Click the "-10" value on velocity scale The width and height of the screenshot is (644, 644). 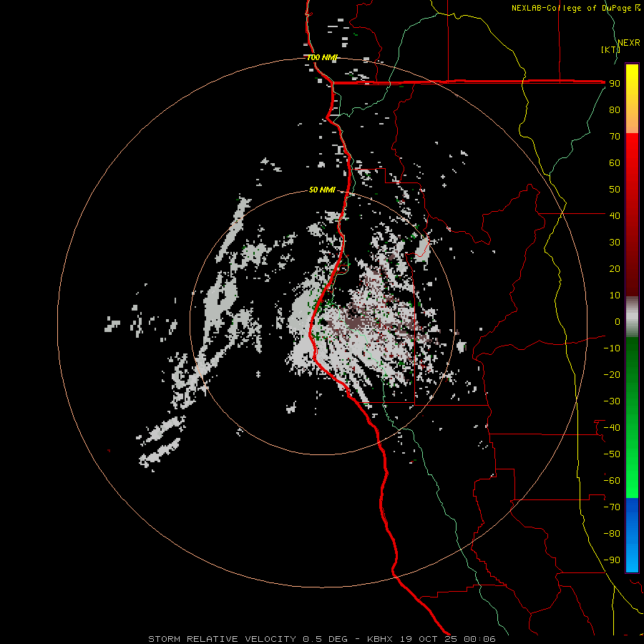click(612, 348)
